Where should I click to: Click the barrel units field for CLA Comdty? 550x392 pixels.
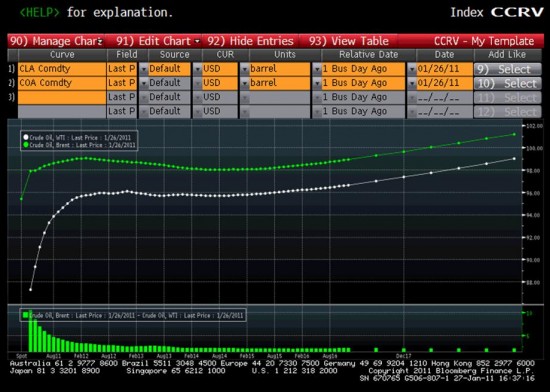(x=280, y=69)
